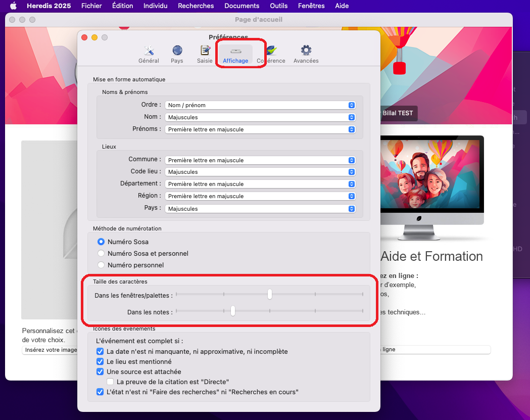Click the "Dans les notes" slider handle
Screen dimensions: 530x420
pyautogui.click(x=233, y=311)
